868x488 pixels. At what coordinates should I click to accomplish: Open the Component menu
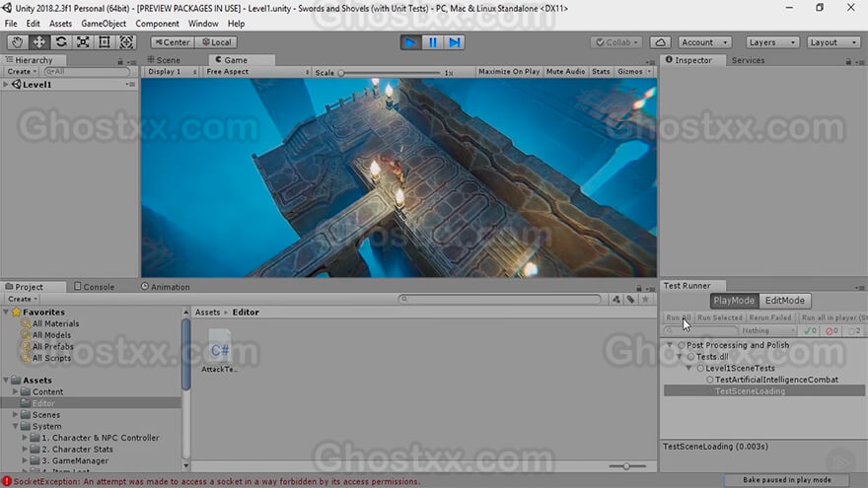point(157,24)
